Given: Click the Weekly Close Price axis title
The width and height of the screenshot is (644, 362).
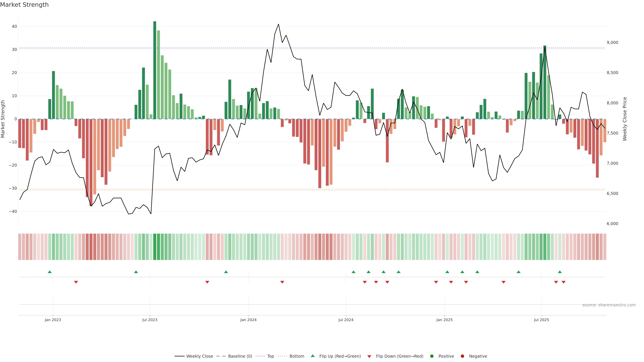Looking at the screenshot, I should coord(625,119).
